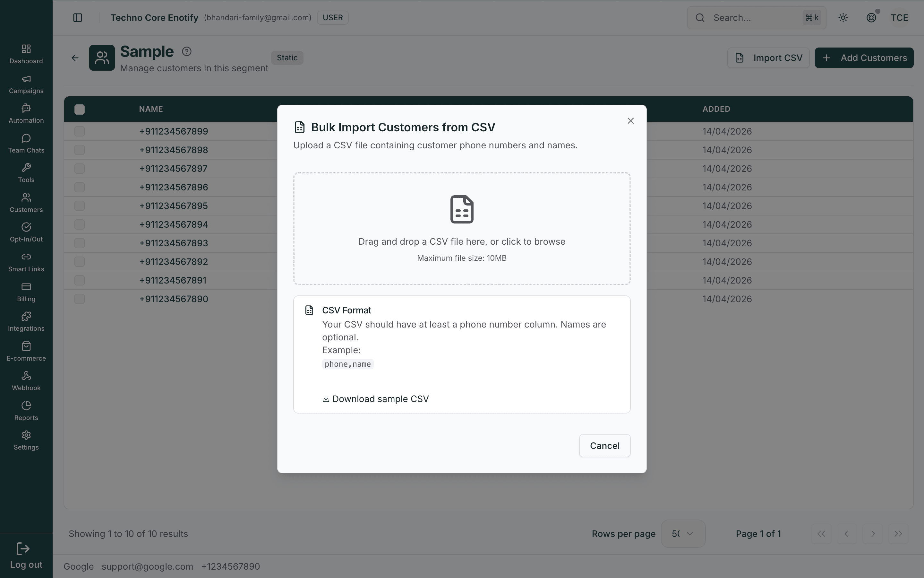924x578 pixels.
Task: Click the +911234567899 name cell
Action: [x=174, y=131]
